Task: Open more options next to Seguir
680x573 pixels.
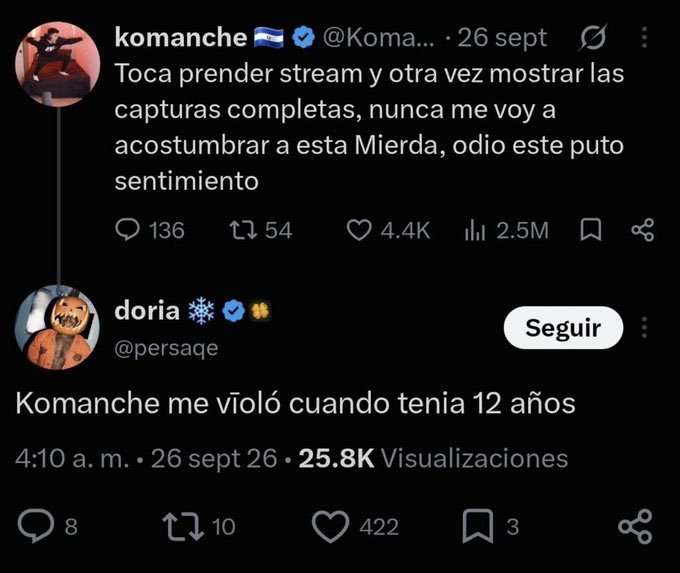Action: pos(644,327)
